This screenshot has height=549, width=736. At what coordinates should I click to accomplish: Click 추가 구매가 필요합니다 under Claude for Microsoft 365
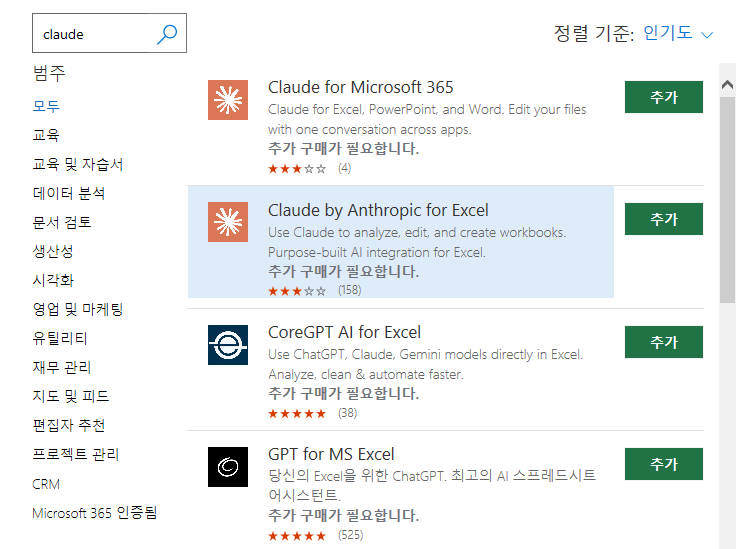(x=343, y=149)
